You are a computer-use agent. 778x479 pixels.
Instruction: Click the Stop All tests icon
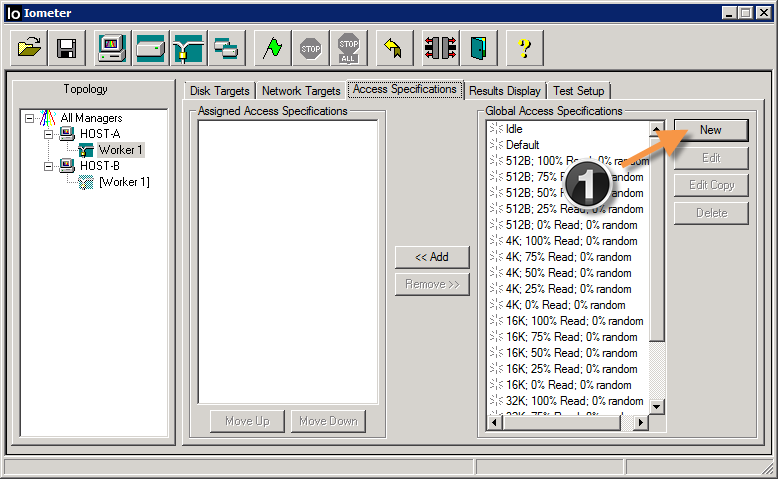pos(348,47)
